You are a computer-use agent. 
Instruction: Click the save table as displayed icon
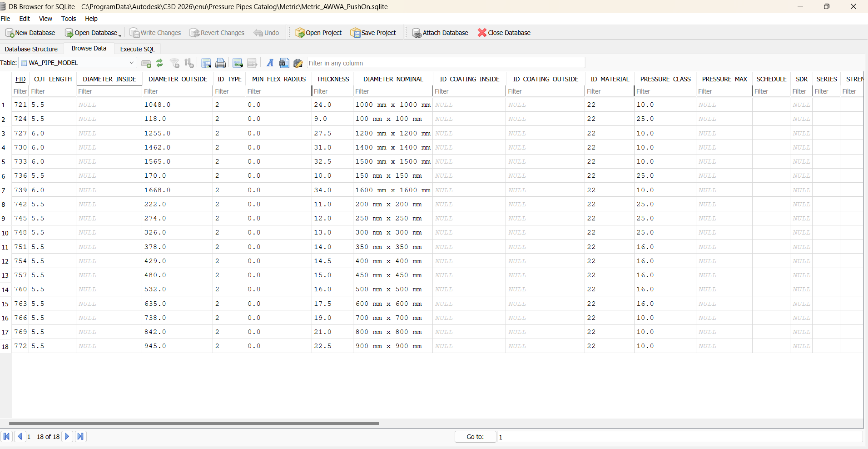206,63
